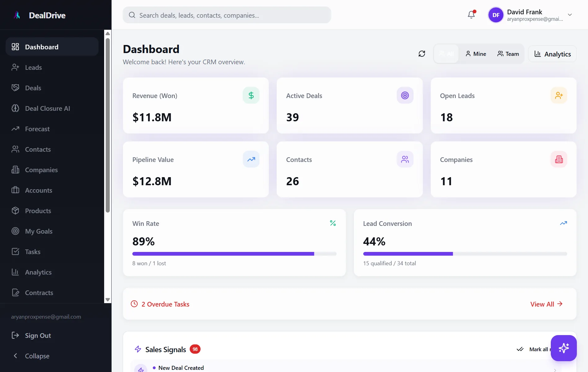Click the Active Deals target icon
588x372 pixels.
click(x=405, y=95)
